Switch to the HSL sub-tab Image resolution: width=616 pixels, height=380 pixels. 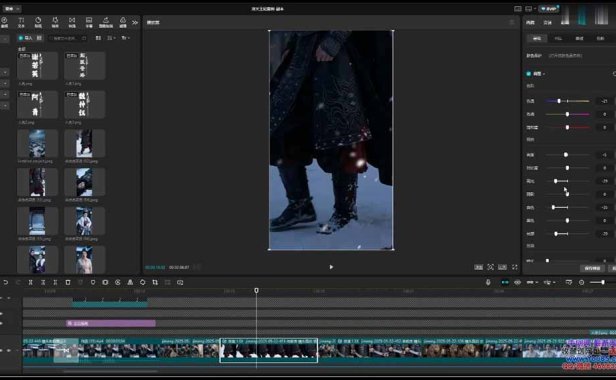click(558, 38)
